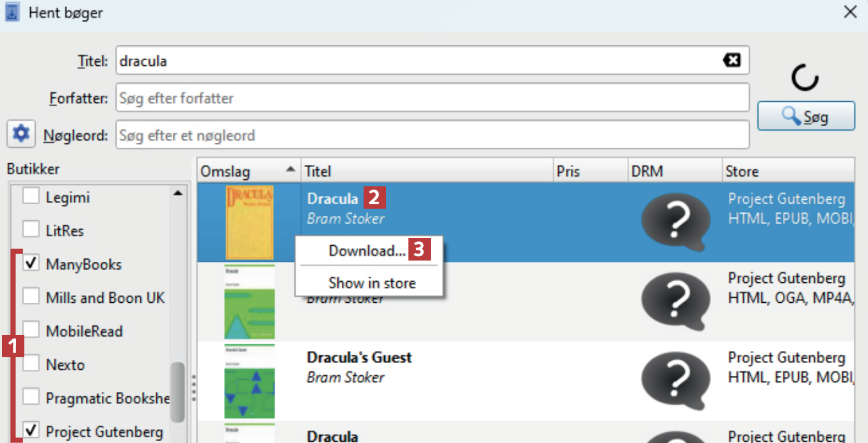Click the Forfatter author input field

click(432, 98)
